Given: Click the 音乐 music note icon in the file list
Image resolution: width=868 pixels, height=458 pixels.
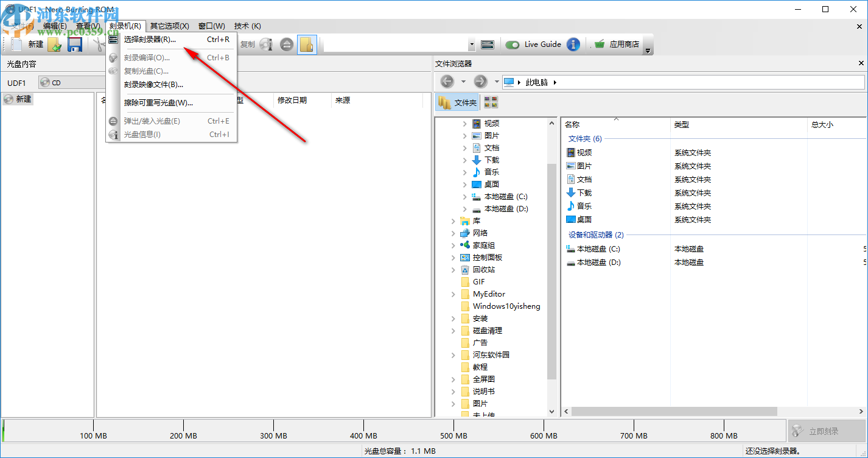Looking at the screenshot, I should click(x=571, y=206).
